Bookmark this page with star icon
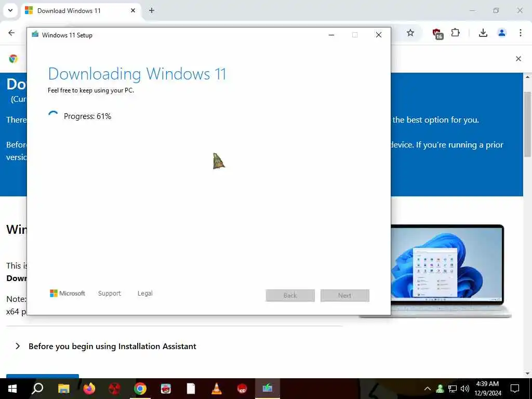532x399 pixels. pos(410,33)
